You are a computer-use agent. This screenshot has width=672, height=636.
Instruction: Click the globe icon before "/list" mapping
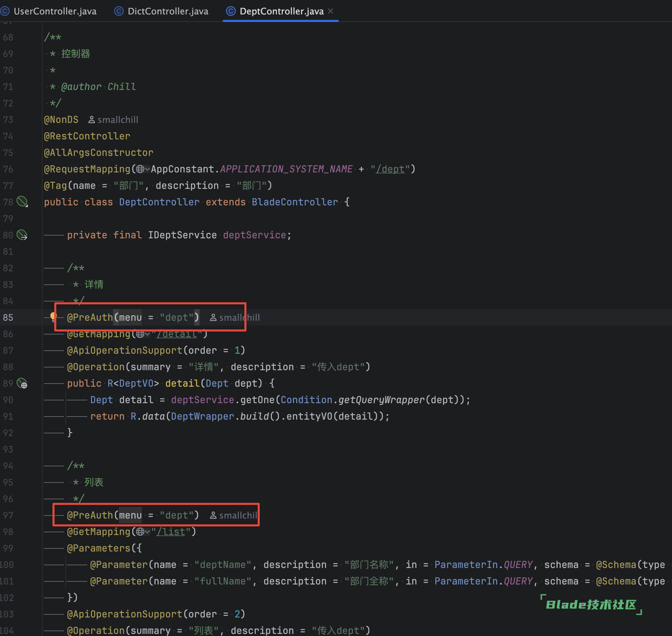140,532
